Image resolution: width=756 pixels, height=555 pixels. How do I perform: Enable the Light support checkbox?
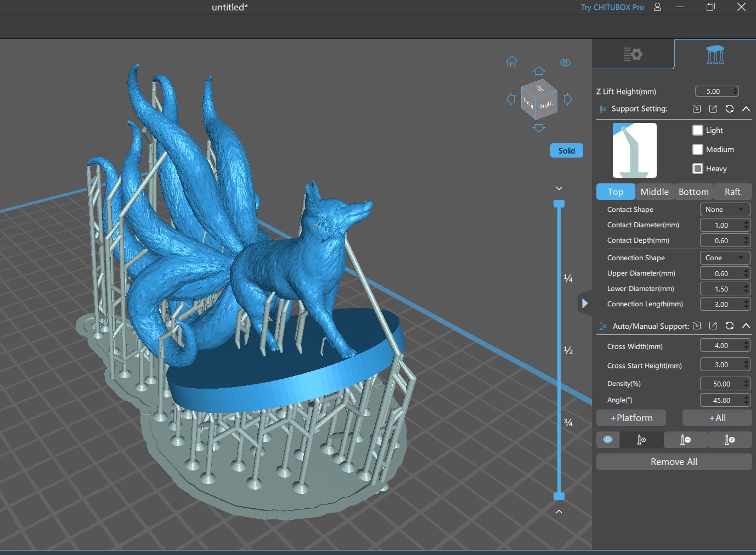[x=698, y=130]
